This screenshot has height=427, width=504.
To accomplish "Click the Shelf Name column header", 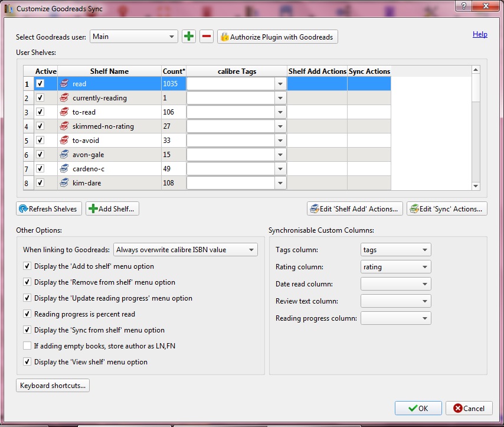I will coord(109,71).
